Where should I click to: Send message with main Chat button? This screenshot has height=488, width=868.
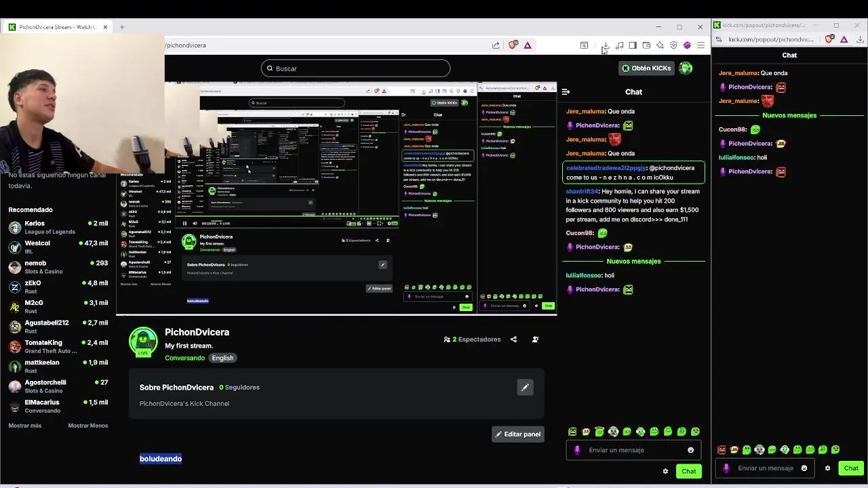pyautogui.click(x=689, y=471)
